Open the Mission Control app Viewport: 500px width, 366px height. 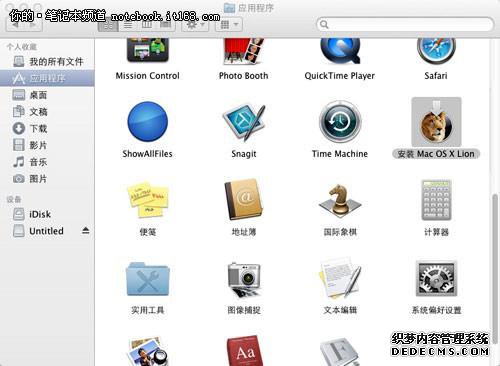148,50
